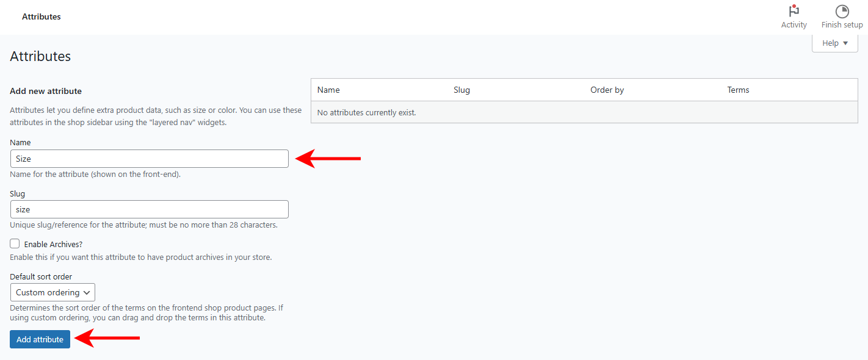
Task: Click the Name column header
Action: (x=328, y=90)
